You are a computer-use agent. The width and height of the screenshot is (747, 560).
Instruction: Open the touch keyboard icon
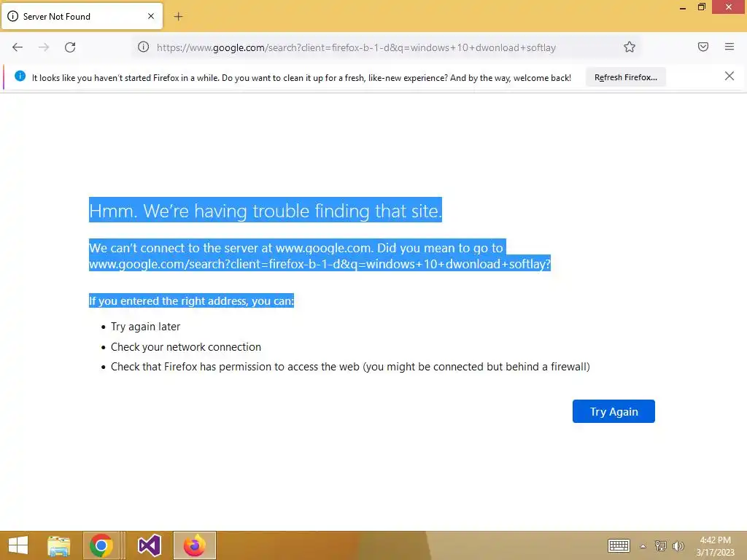tap(619, 545)
